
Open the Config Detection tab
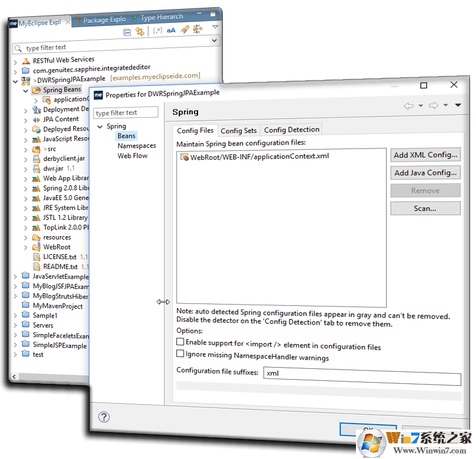coord(291,130)
